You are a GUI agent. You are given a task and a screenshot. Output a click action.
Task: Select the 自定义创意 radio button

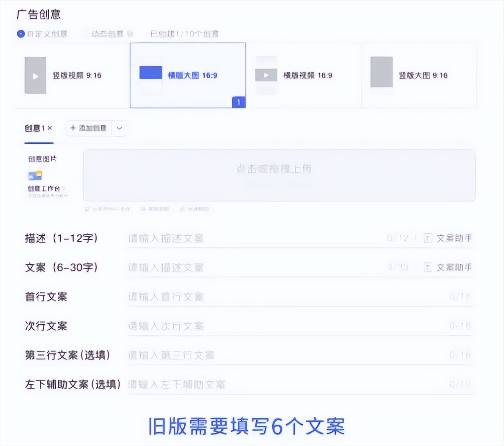click(x=21, y=34)
